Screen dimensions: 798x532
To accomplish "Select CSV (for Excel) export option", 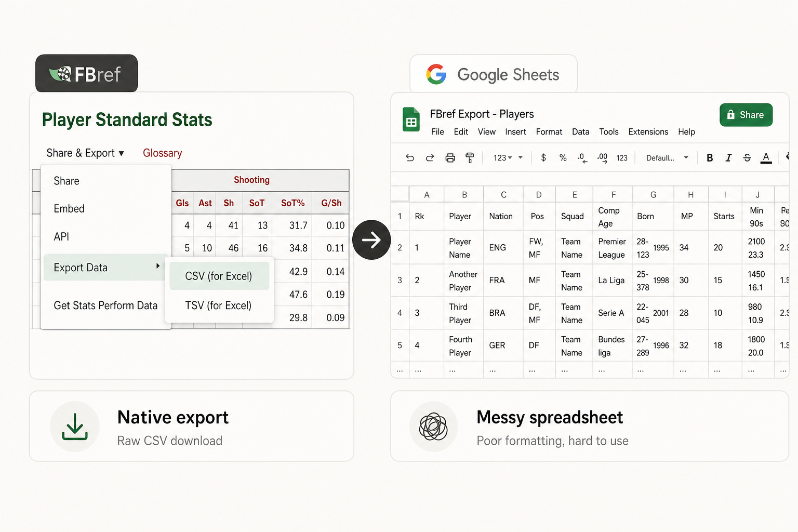I will pyautogui.click(x=219, y=276).
